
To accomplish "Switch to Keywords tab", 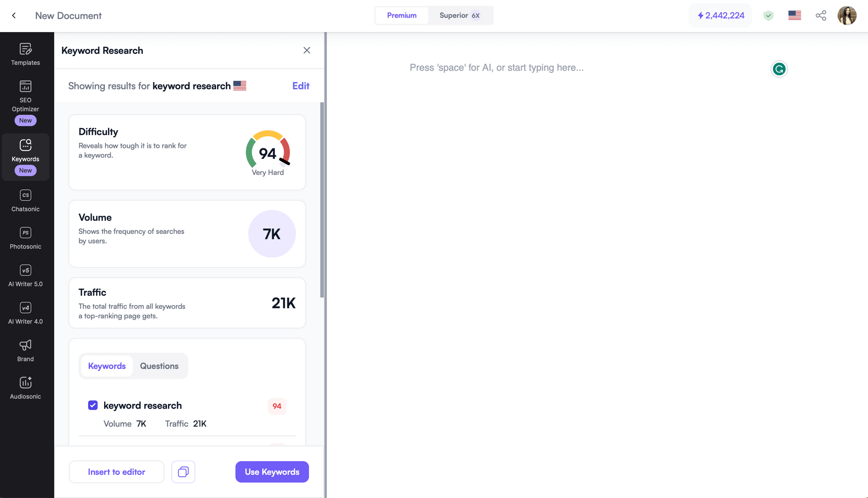I will (x=107, y=366).
